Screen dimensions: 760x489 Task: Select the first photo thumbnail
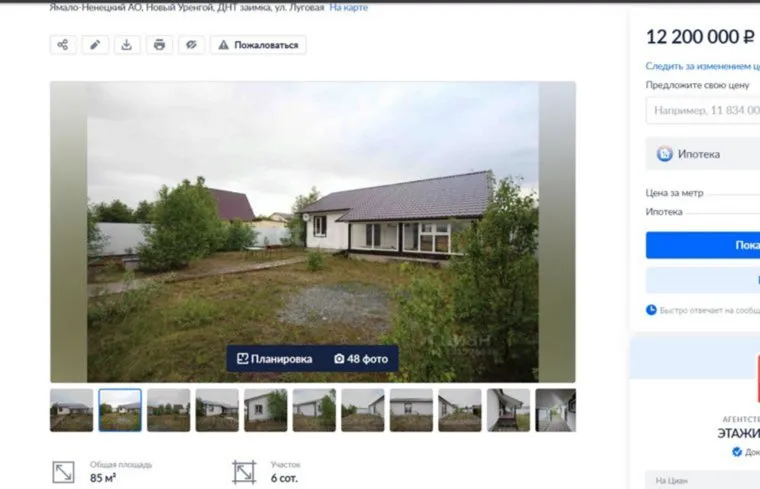click(x=71, y=410)
